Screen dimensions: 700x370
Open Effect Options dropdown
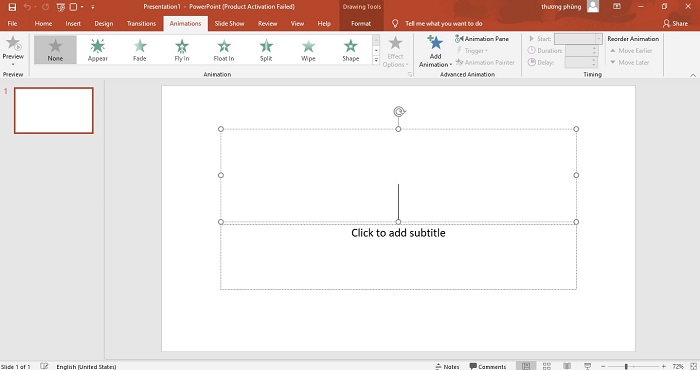(x=395, y=52)
